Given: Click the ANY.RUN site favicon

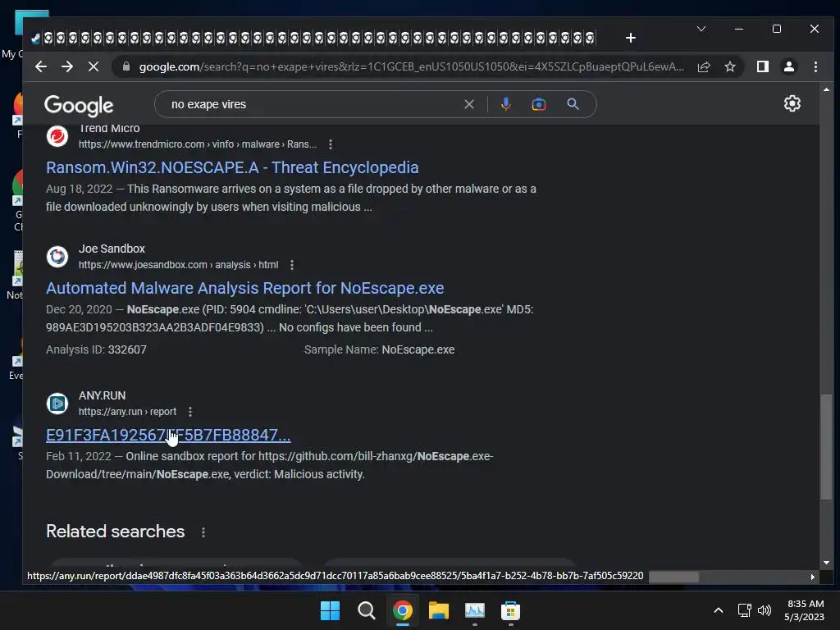Looking at the screenshot, I should (57, 404).
